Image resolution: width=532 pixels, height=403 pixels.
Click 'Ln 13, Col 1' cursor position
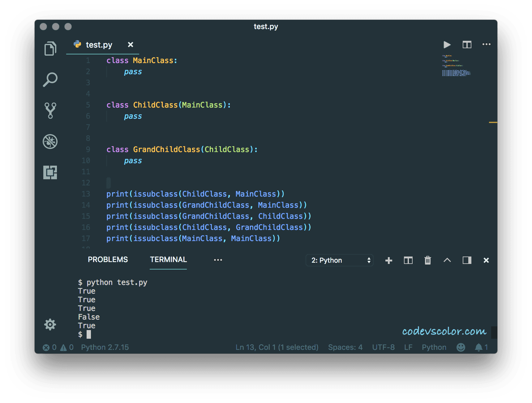(277, 347)
